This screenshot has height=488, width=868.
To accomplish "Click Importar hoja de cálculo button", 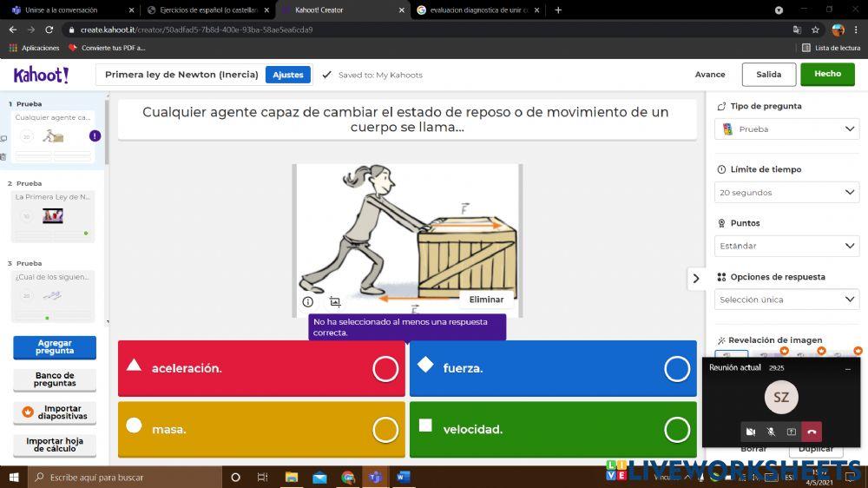I will pos(55,445).
